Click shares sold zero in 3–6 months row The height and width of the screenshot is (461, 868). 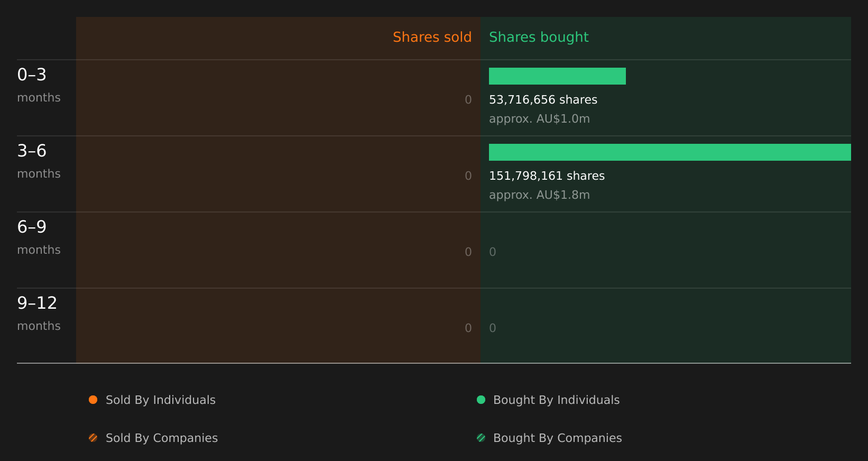(x=468, y=176)
